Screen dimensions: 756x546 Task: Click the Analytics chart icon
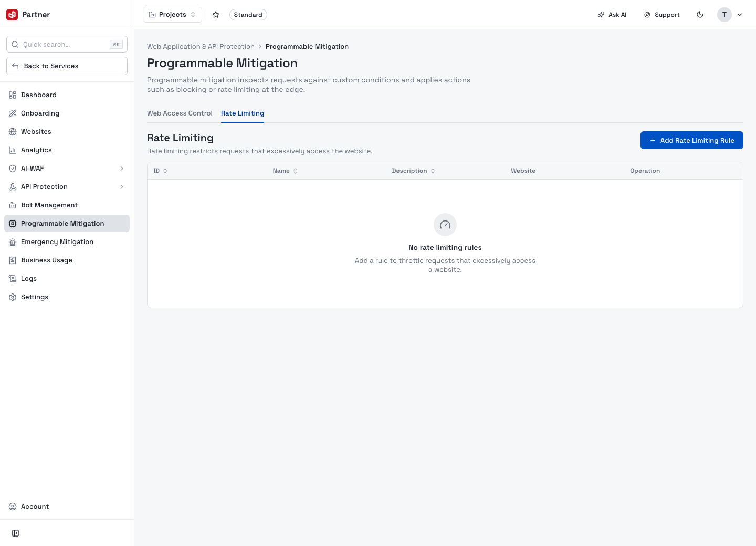coord(13,150)
